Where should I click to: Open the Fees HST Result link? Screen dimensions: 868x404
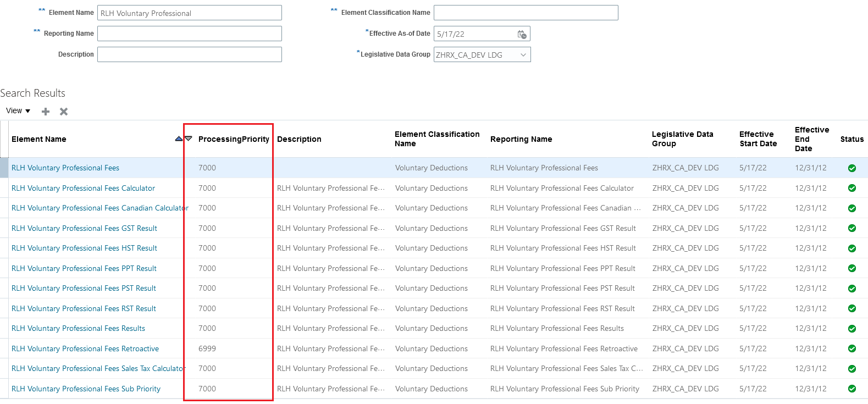click(84, 248)
